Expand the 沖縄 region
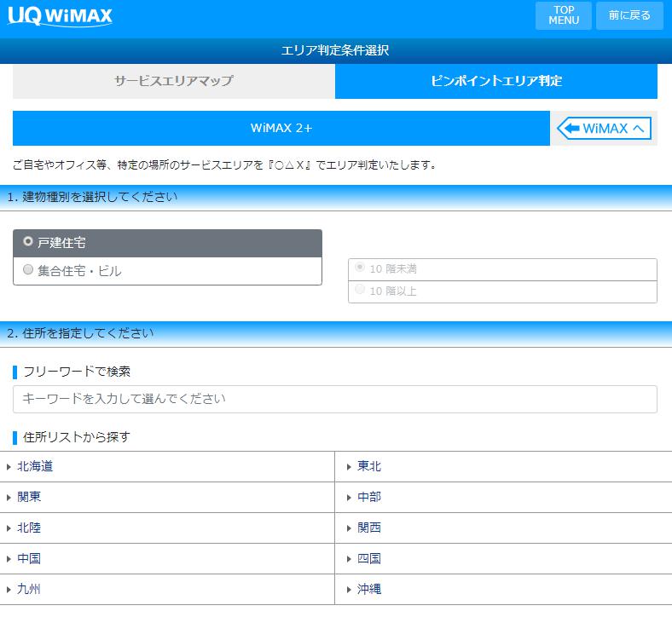Image resolution: width=672 pixels, height=617 pixels. pos(503,589)
